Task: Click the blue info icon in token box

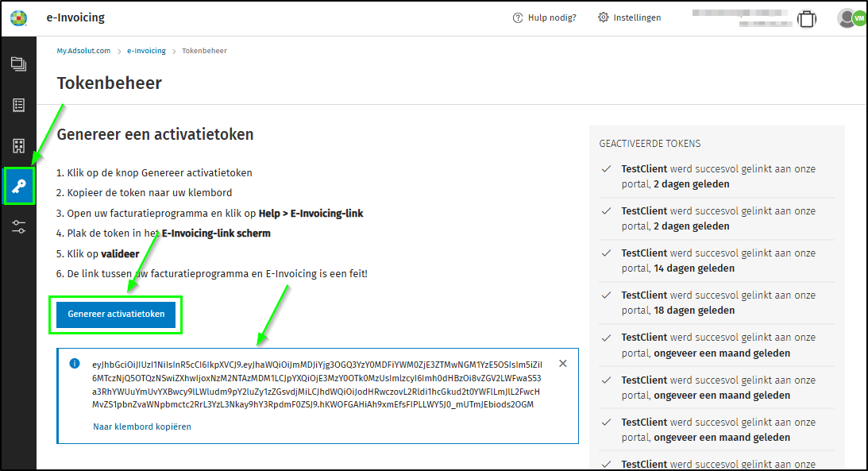Action: pyautogui.click(x=75, y=364)
